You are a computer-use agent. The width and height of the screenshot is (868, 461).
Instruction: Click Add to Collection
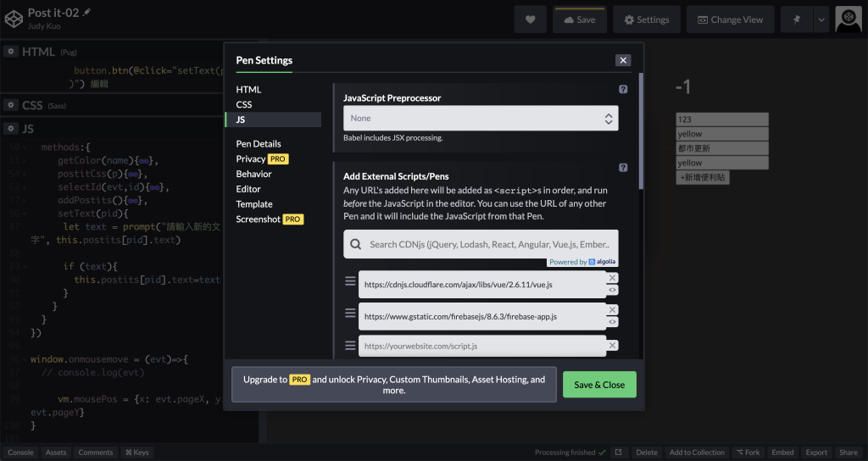click(697, 453)
